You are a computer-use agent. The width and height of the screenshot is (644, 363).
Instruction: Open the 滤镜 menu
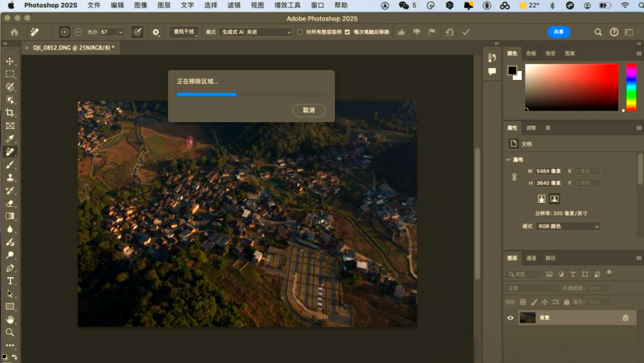pos(234,5)
